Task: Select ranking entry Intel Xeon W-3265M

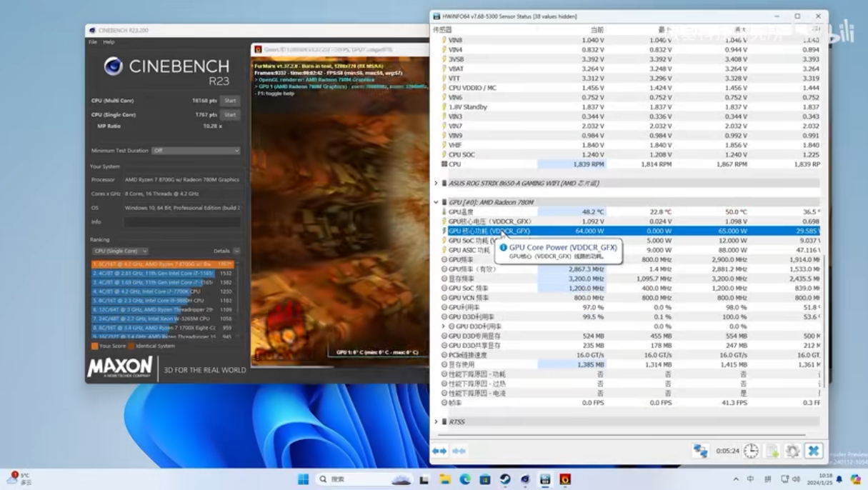Action: (163, 319)
